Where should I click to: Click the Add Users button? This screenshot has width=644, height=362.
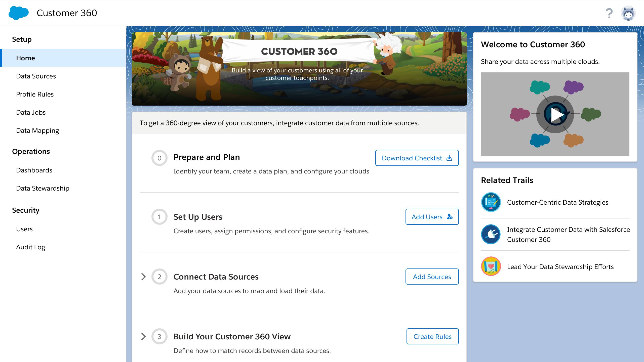432,217
